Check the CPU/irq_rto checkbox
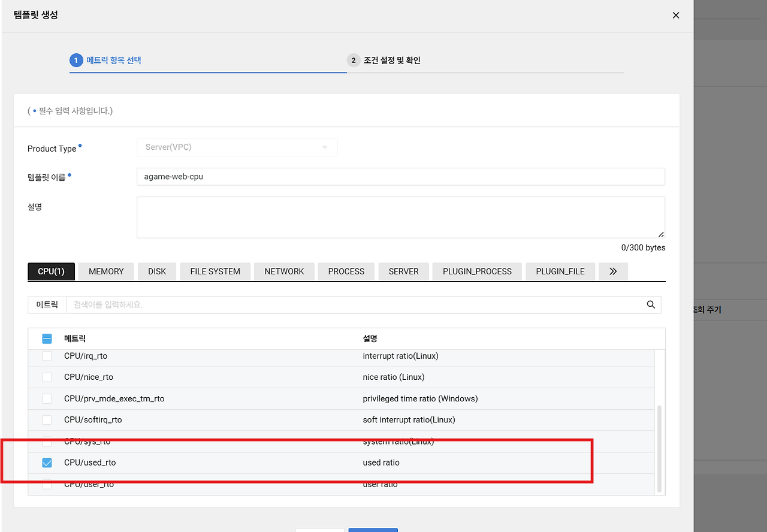Viewport: 767px width, 532px height. [x=47, y=356]
